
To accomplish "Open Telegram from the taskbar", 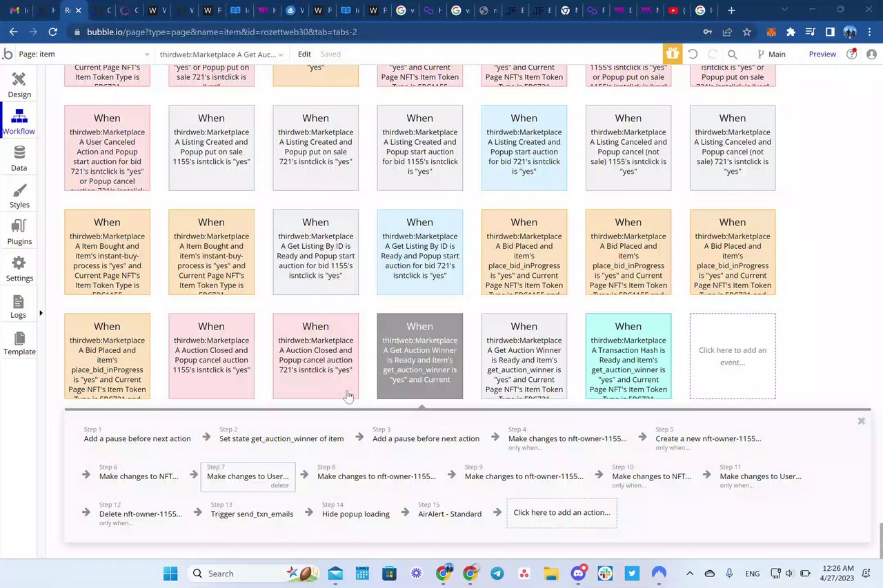I will (x=497, y=574).
